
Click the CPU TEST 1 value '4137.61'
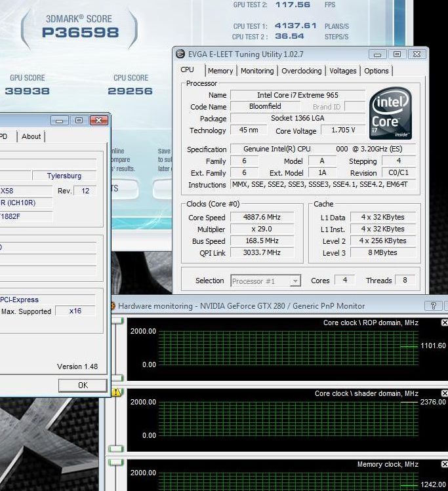(x=295, y=26)
